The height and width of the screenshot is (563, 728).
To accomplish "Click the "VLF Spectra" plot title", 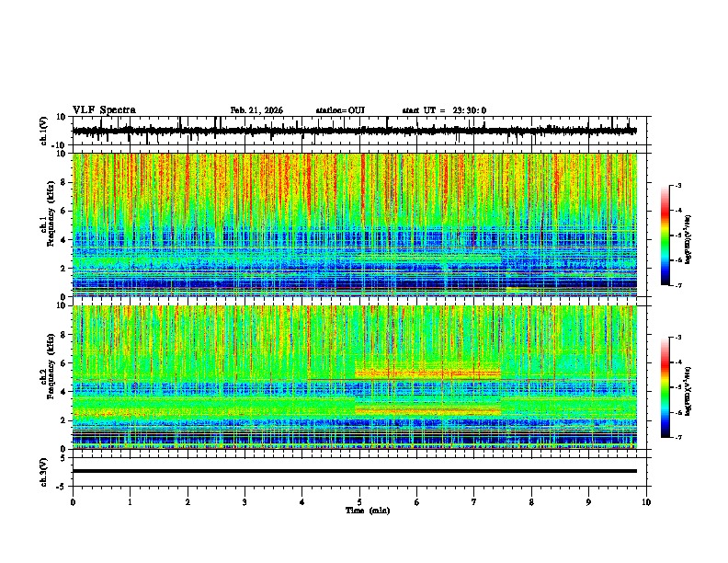I will click(104, 110).
